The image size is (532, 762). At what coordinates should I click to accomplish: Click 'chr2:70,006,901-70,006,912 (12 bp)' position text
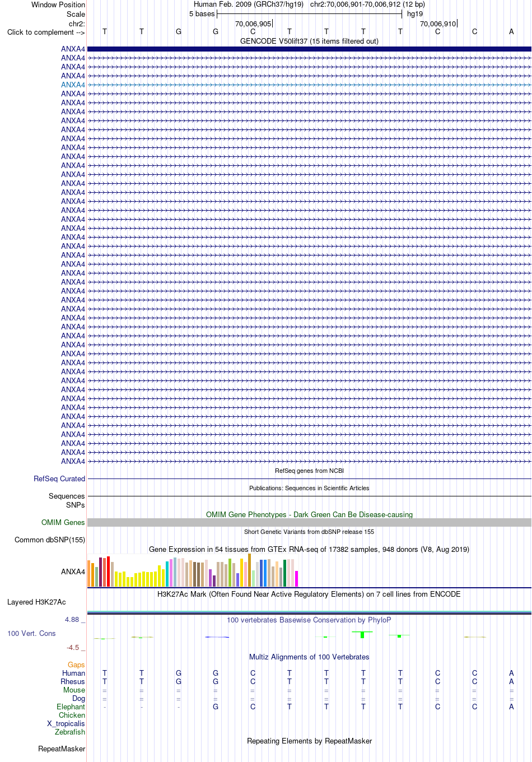pos(367,4)
